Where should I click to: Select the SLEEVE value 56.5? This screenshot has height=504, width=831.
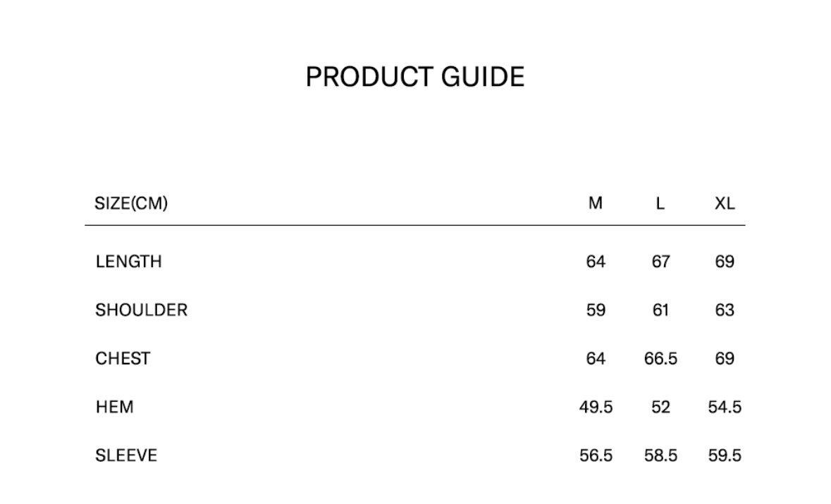(x=596, y=456)
